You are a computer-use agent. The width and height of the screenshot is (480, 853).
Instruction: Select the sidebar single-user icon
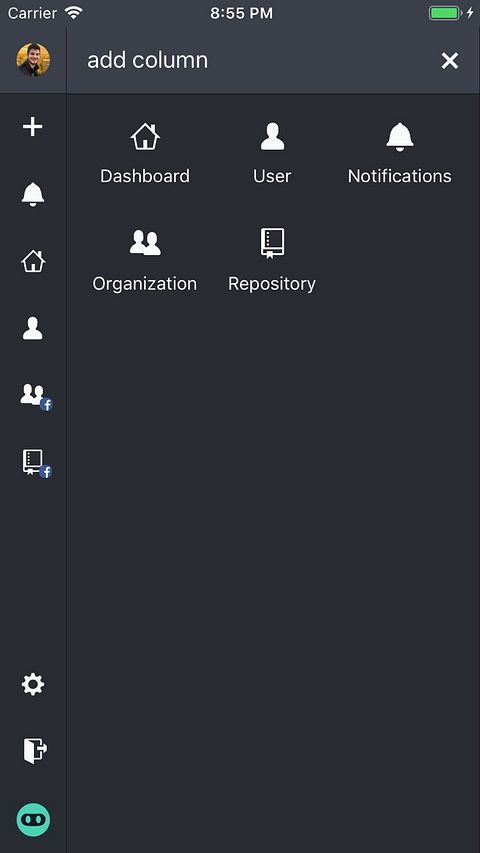point(33,329)
